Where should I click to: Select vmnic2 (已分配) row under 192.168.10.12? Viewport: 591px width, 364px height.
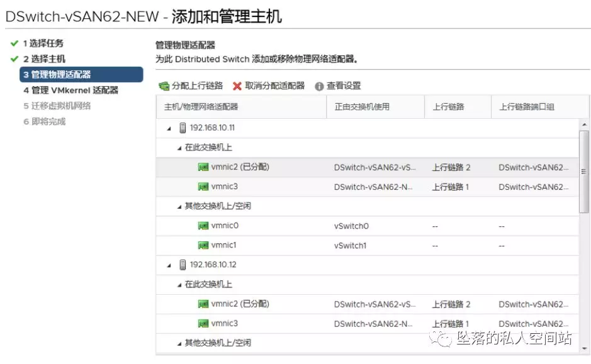point(368,304)
